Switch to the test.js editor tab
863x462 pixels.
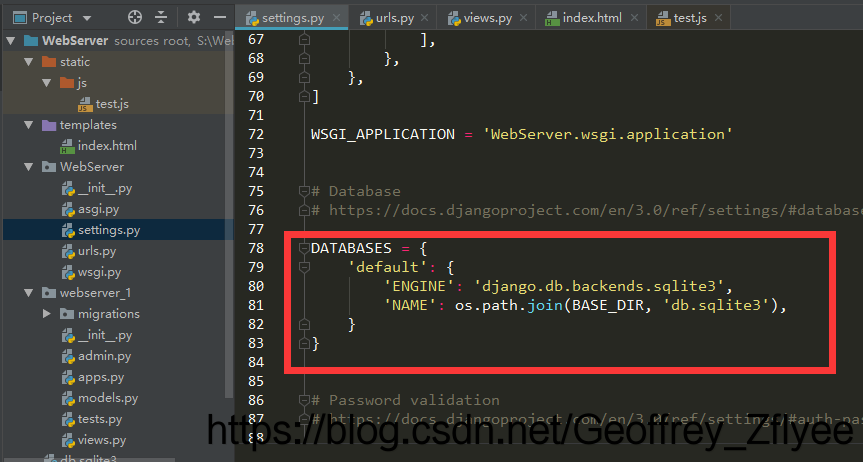[x=690, y=18]
